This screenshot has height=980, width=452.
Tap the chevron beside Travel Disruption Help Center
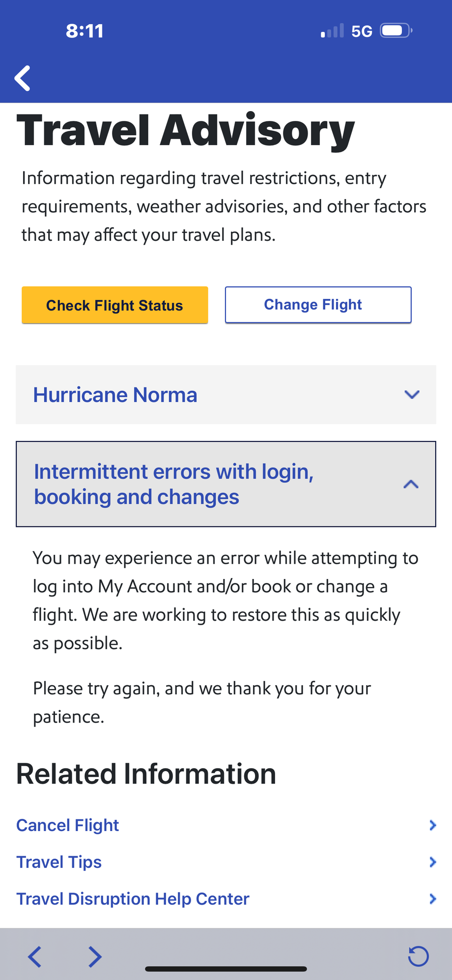pos(432,899)
